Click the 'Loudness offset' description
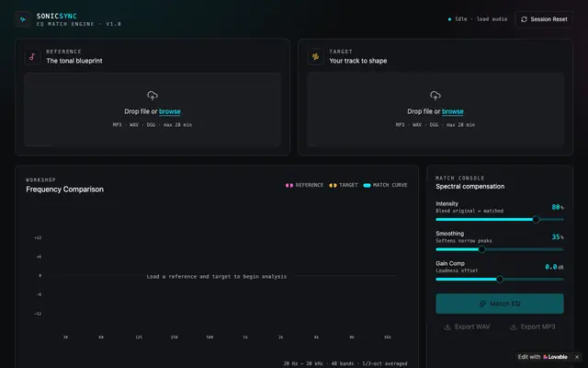The image size is (588, 368). click(457, 270)
